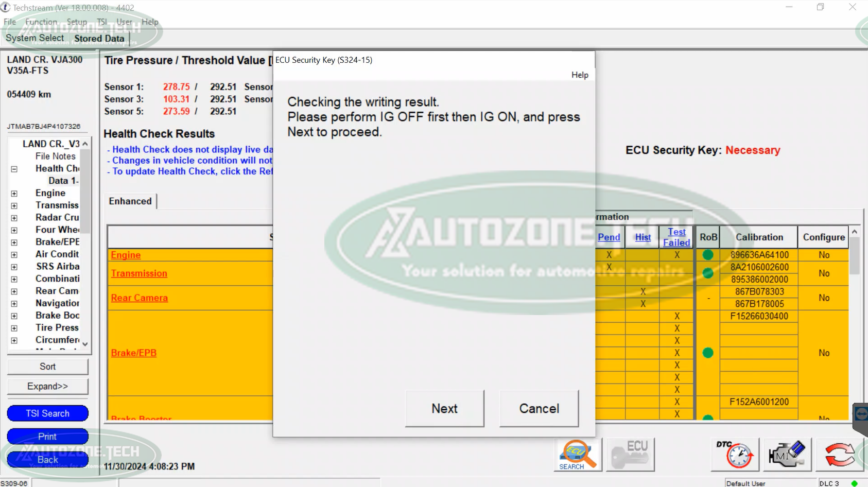Click the ECU security key icon
The image size is (868, 487).
pos(630,455)
